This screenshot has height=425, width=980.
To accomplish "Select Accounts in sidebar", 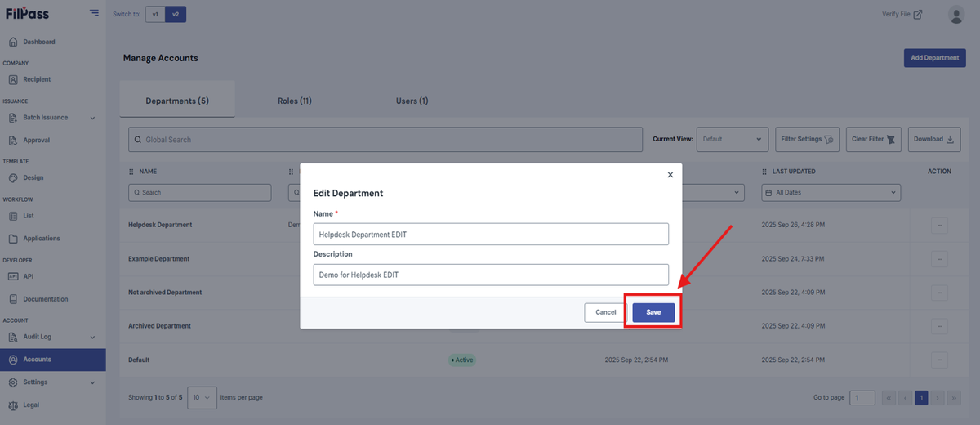I will pyautogui.click(x=52, y=360).
